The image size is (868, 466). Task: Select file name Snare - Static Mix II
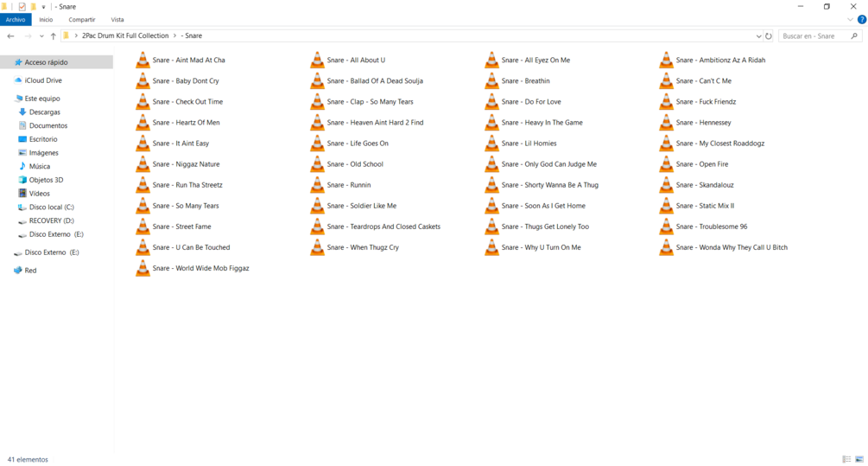point(705,206)
